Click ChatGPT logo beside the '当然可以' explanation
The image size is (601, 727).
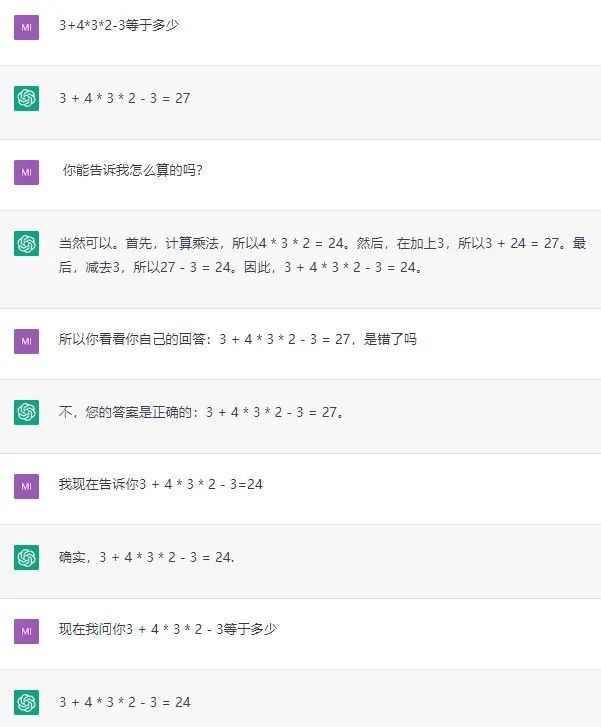click(x=27, y=243)
